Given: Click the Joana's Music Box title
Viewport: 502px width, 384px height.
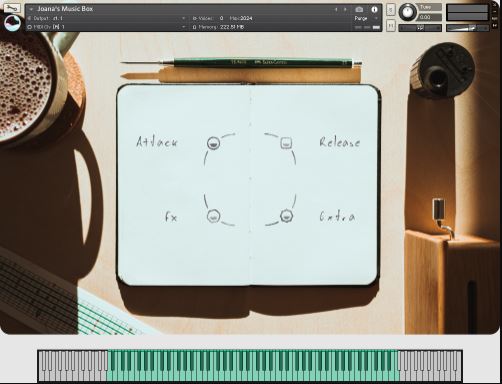Looking at the screenshot, I should [x=65, y=9].
